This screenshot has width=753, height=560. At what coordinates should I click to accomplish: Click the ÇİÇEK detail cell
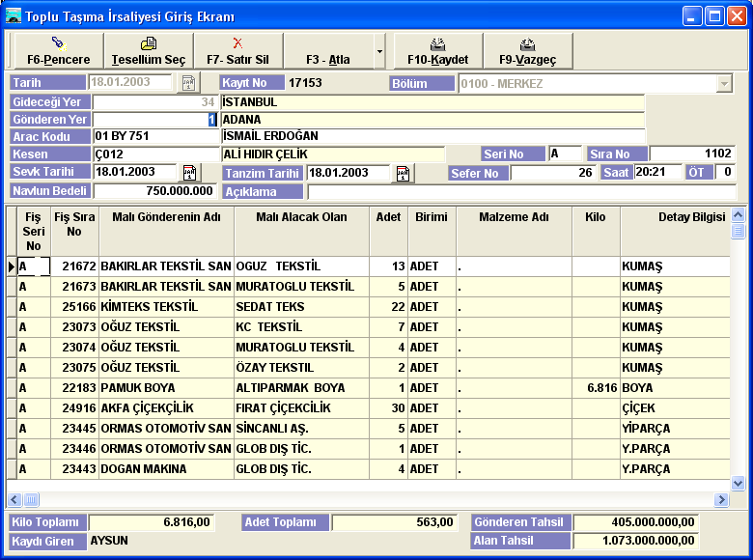click(675, 408)
